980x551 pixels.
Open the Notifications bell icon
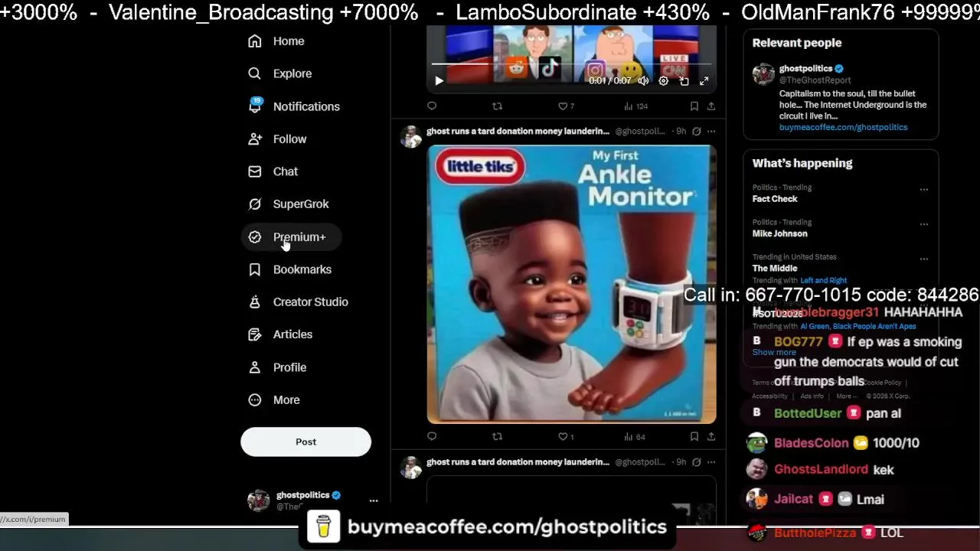(255, 106)
